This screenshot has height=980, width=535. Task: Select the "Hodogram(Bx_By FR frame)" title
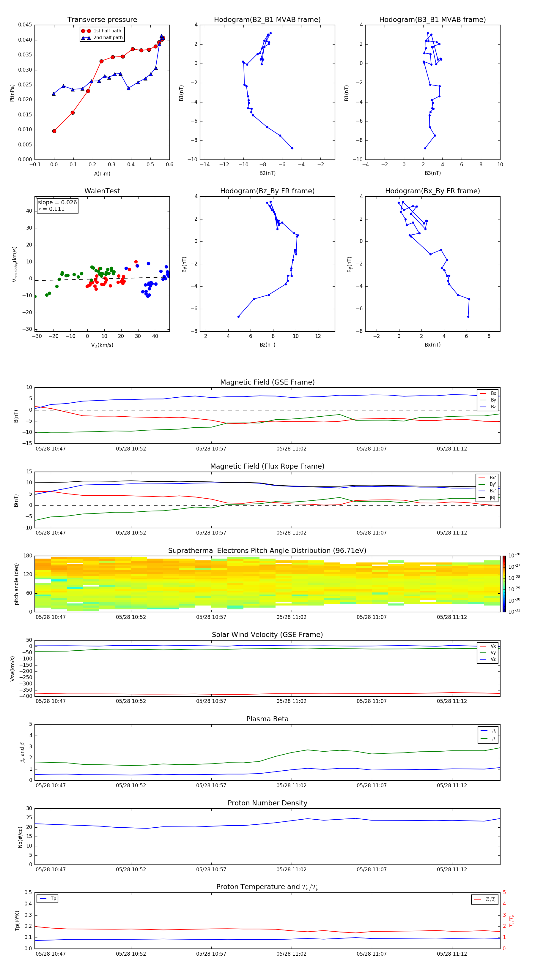[432, 191]
